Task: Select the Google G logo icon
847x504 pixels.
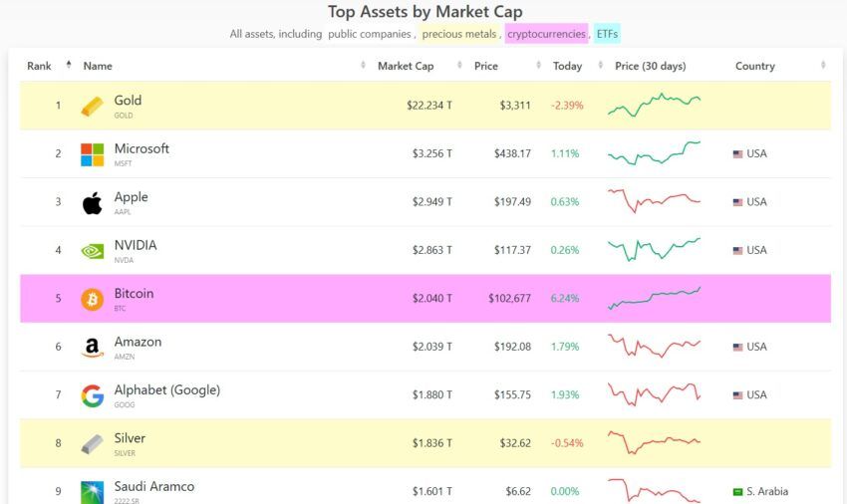Action: 92,395
